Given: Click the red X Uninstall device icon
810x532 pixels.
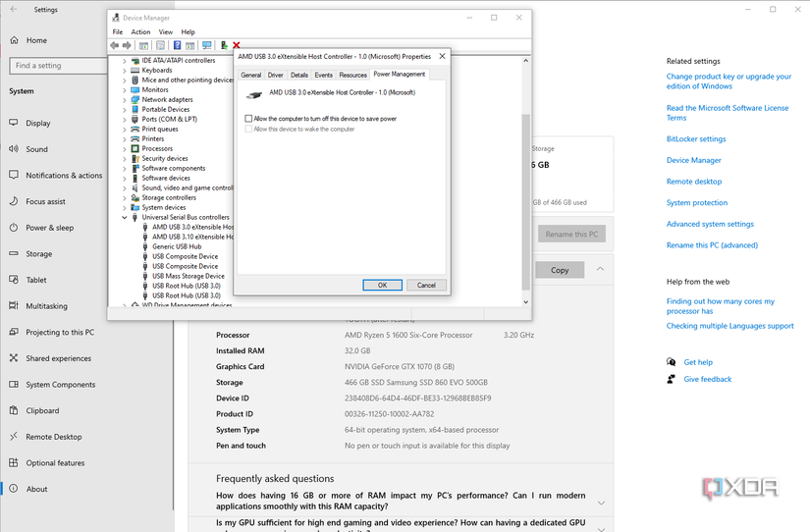Looking at the screenshot, I should [237, 45].
